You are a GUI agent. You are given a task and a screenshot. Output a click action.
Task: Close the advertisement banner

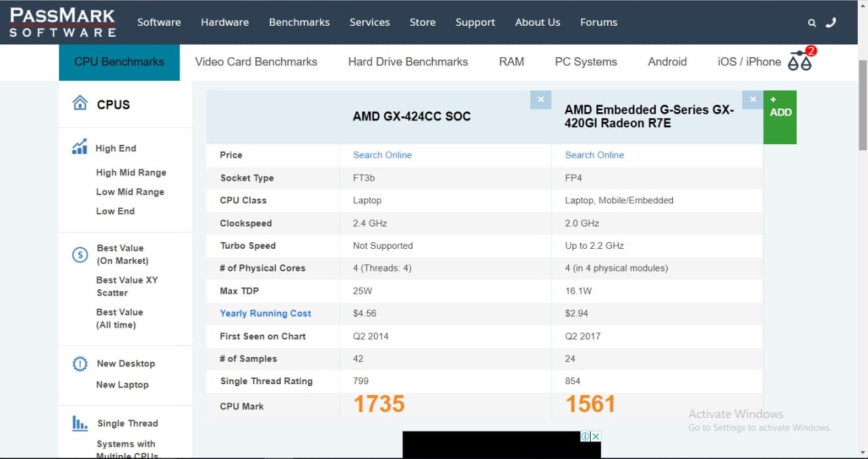595,437
